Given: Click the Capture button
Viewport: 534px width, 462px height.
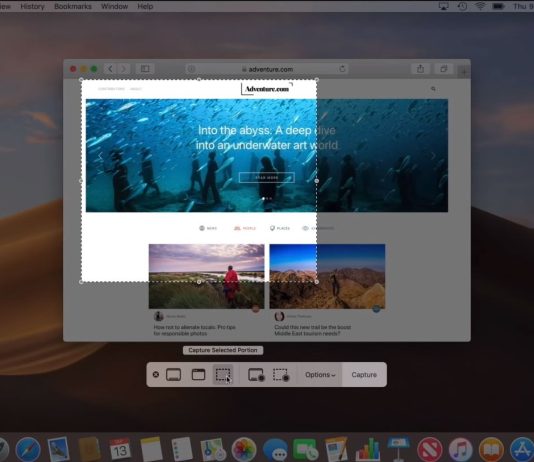Looking at the screenshot, I should (364, 375).
